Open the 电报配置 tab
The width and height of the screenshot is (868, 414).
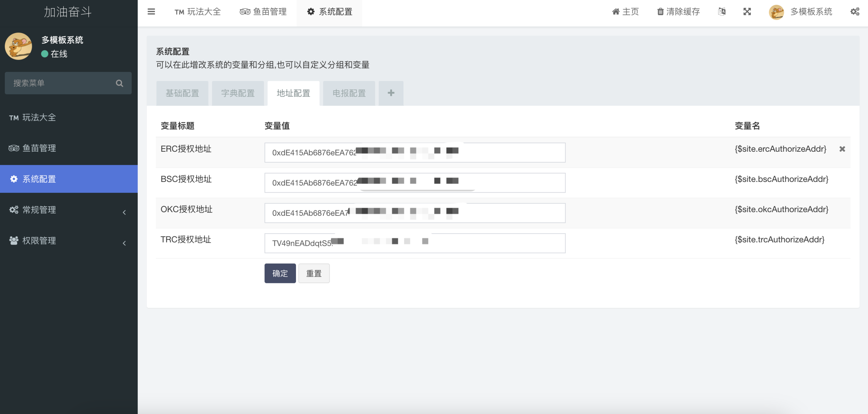tap(349, 93)
